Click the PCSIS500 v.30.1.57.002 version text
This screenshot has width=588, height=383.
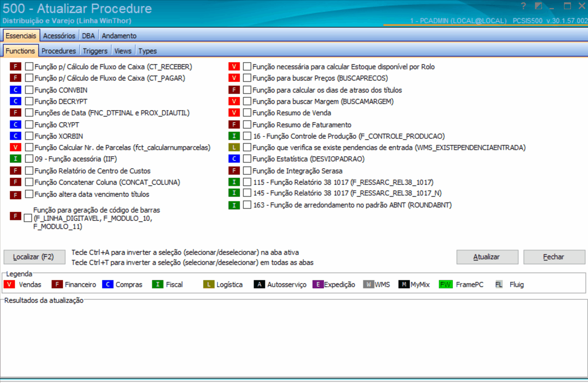(x=550, y=21)
